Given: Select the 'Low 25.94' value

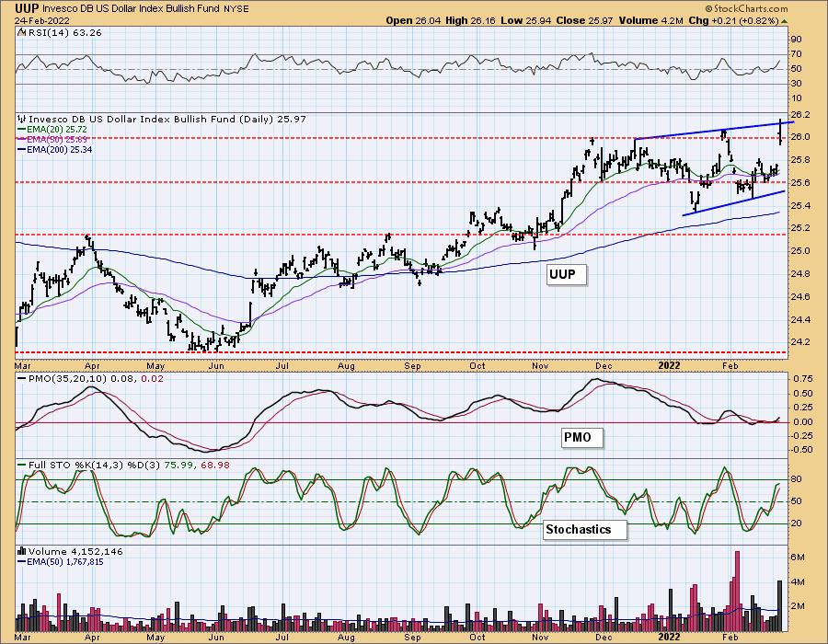Looking at the screenshot, I should (524, 20).
